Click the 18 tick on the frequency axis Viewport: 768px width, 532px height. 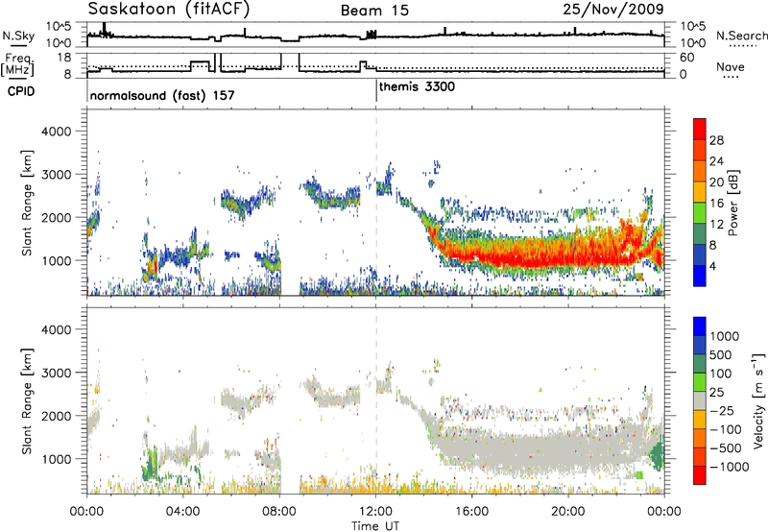(63, 58)
